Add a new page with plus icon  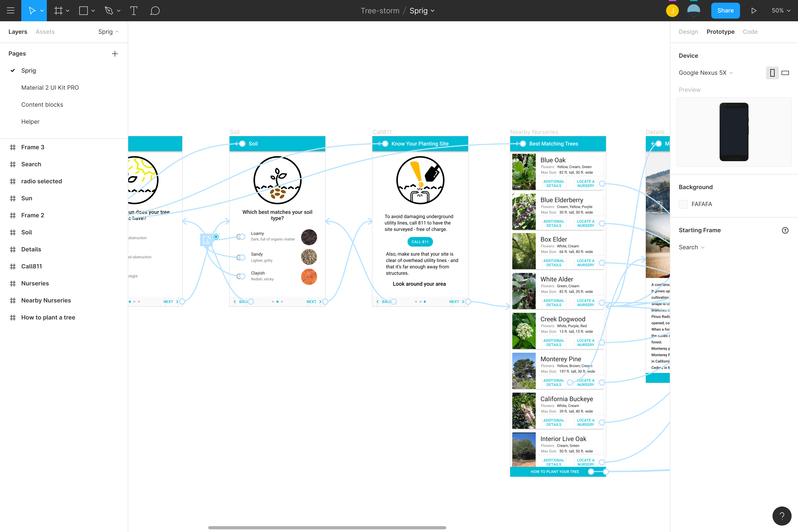115,54
